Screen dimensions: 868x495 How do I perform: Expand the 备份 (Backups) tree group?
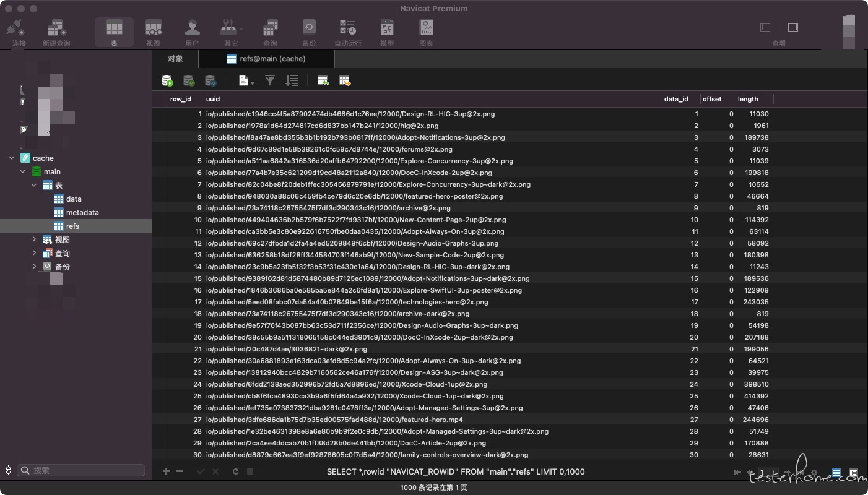click(x=34, y=267)
